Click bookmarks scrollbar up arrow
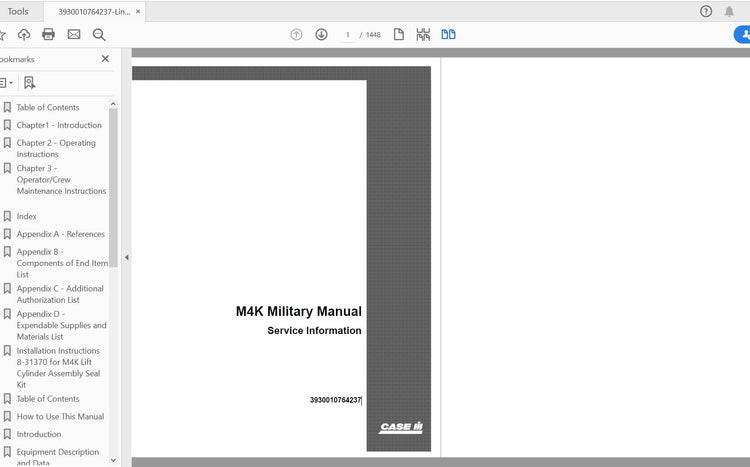The width and height of the screenshot is (750, 467). click(x=113, y=104)
